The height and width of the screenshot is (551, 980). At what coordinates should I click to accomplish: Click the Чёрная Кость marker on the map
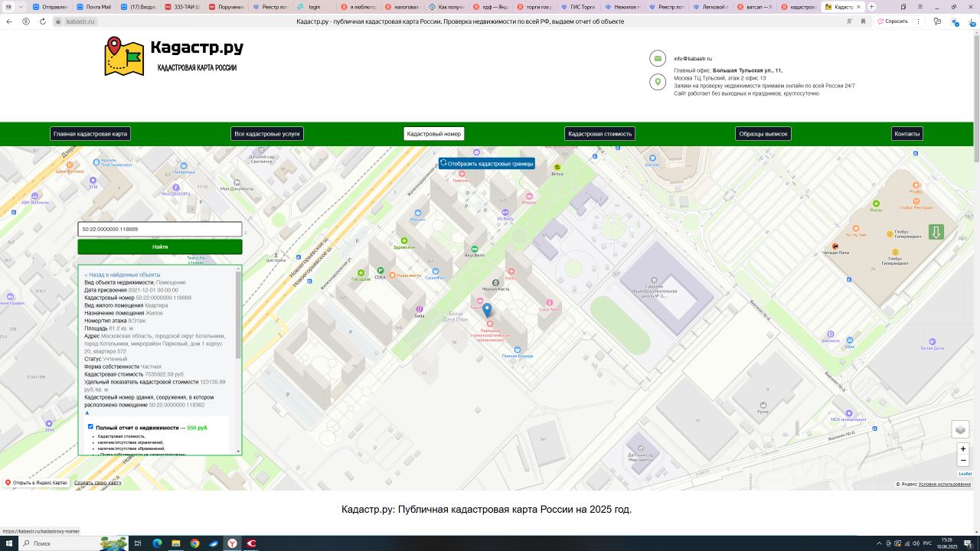point(495,283)
